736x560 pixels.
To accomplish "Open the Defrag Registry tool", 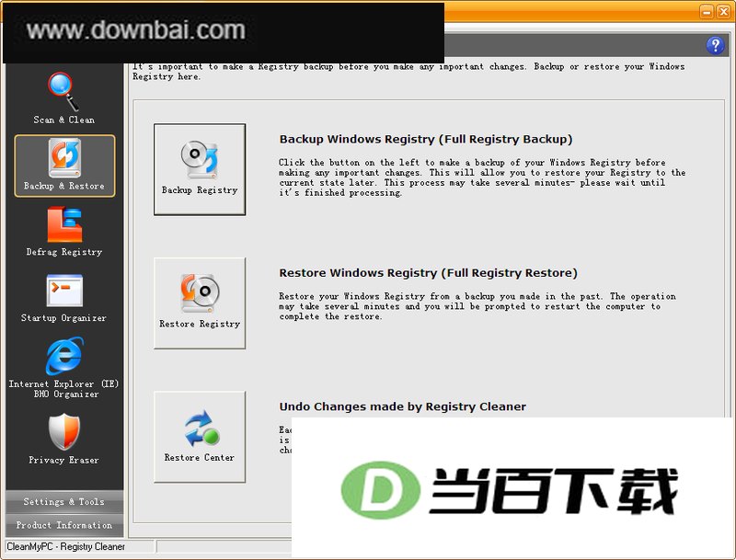I will (64, 232).
